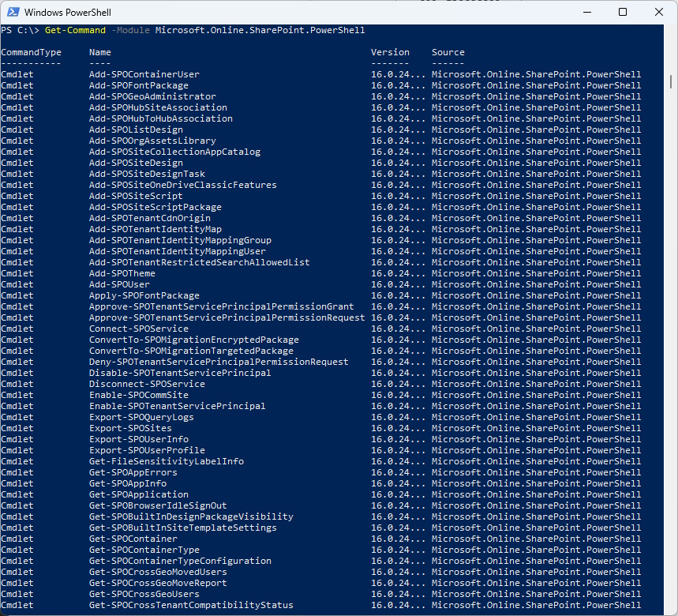
Task: Click the Export-SPOQueryLogs cmdlet name
Action: tap(141, 417)
